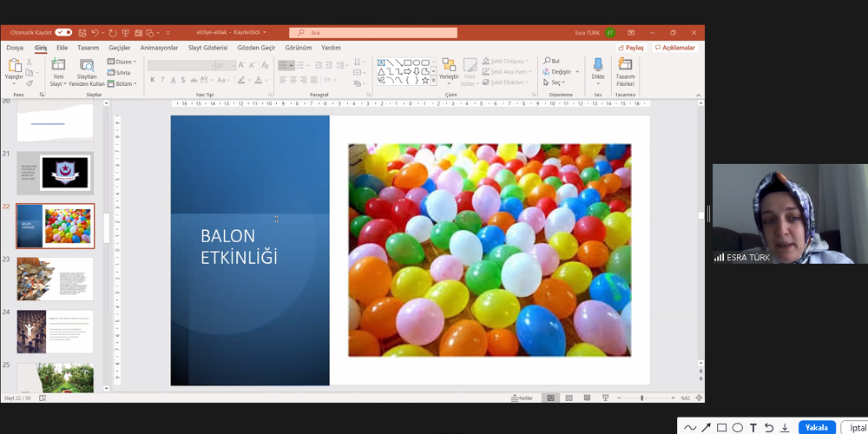Click the Cut scissors icon
This screenshot has height=434, width=868.
click(x=29, y=62)
